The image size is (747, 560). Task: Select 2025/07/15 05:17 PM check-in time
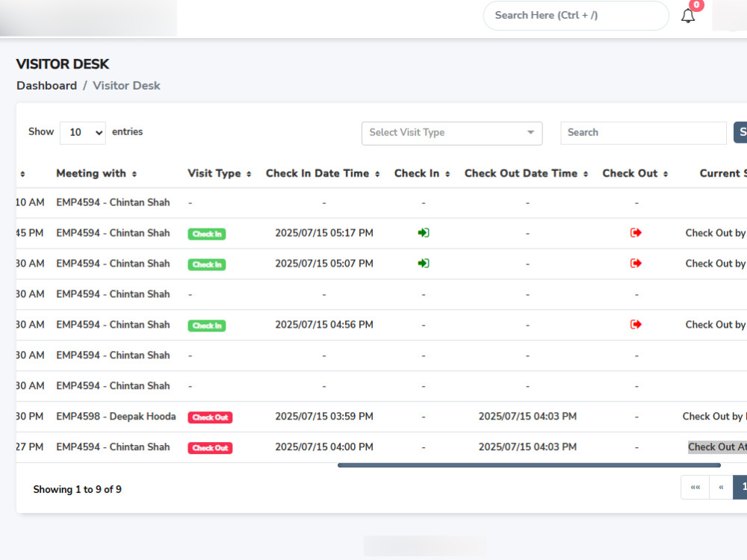tap(324, 233)
